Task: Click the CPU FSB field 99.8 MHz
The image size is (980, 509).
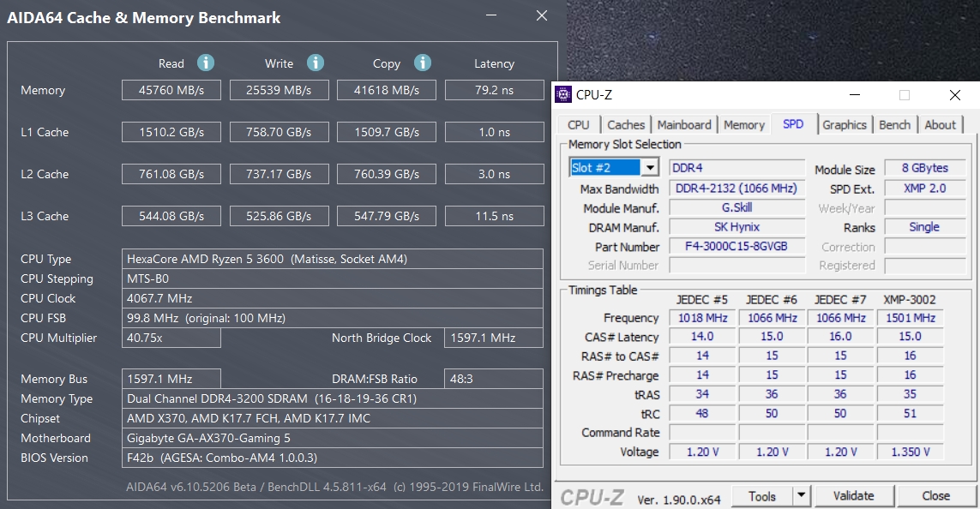Action: coord(333,318)
